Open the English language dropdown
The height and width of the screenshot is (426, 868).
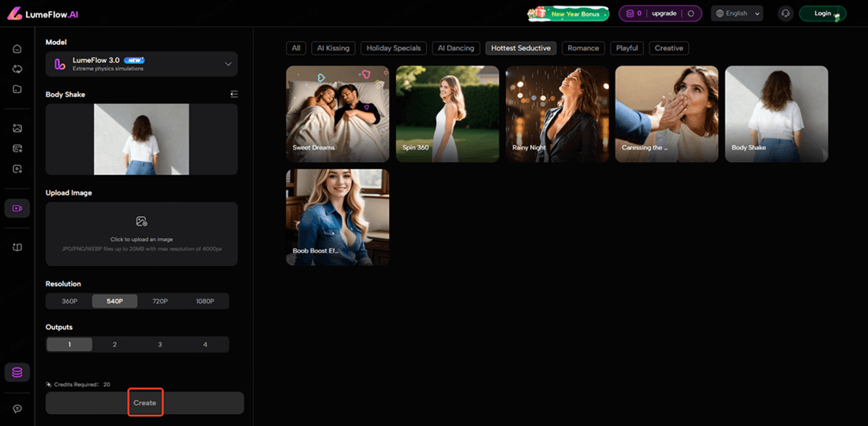[x=737, y=13]
